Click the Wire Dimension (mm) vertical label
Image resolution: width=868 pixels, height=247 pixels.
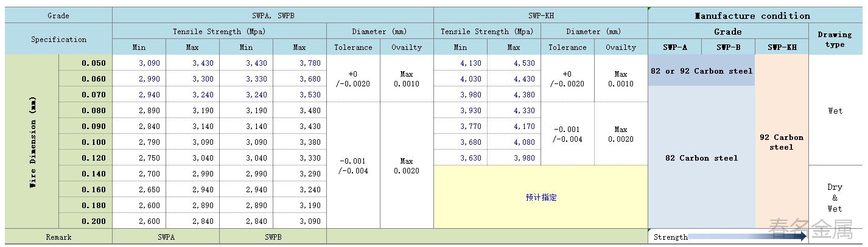tap(32, 142)
